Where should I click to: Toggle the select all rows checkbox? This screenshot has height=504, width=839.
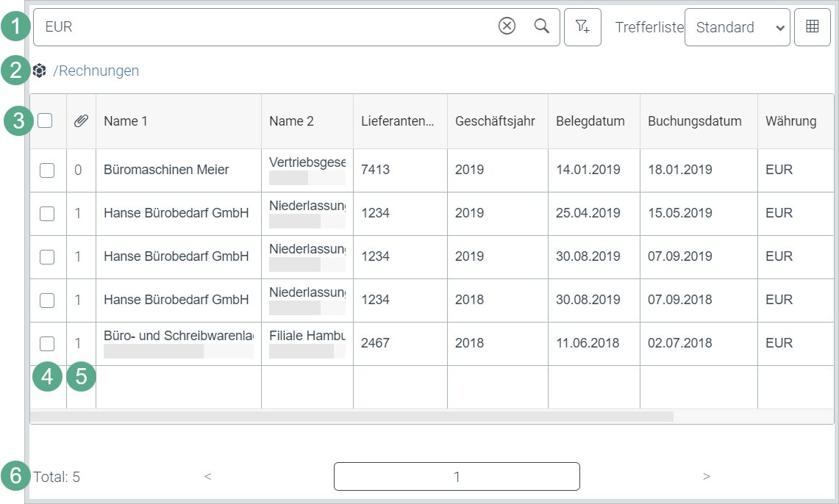pyautogui.click(x=46, y=120)
